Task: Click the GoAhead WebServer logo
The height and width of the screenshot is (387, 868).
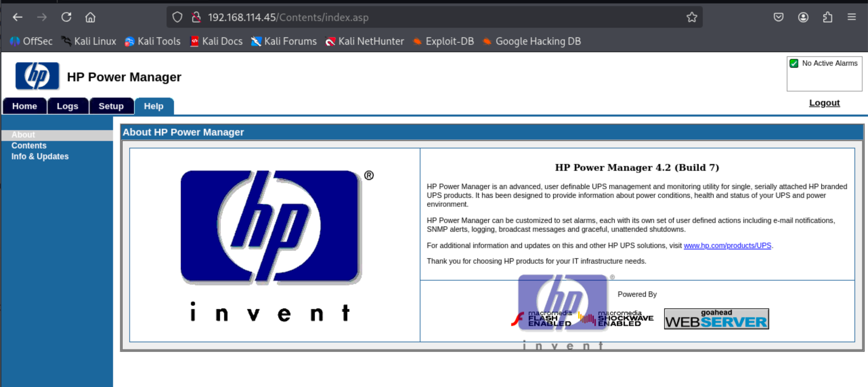Action: (716, 319)
